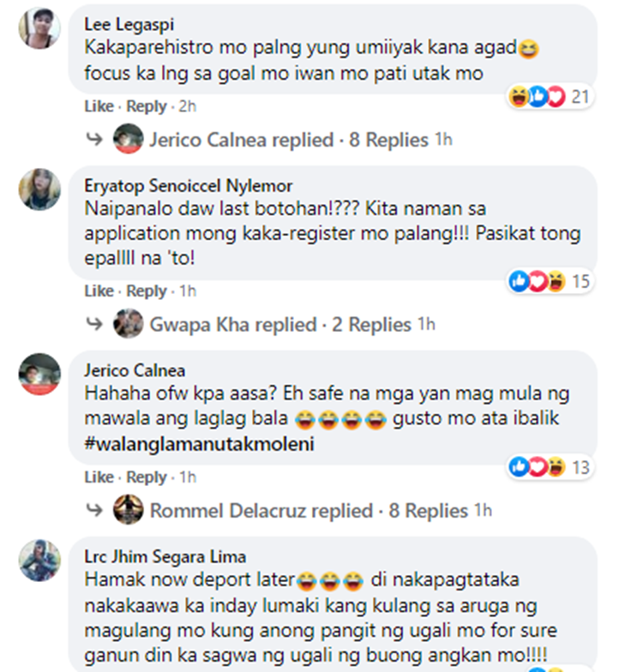The height and width of the screenshot is (672, 643).
Task: Reply to Jerico Calnea's comment
Action: (x=146, y=477)
